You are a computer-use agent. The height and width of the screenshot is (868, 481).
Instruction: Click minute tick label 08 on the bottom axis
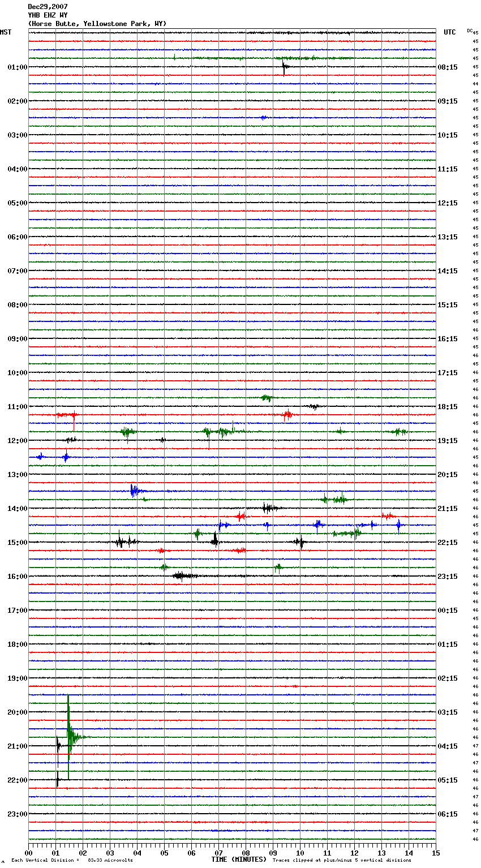click(246, 853)
